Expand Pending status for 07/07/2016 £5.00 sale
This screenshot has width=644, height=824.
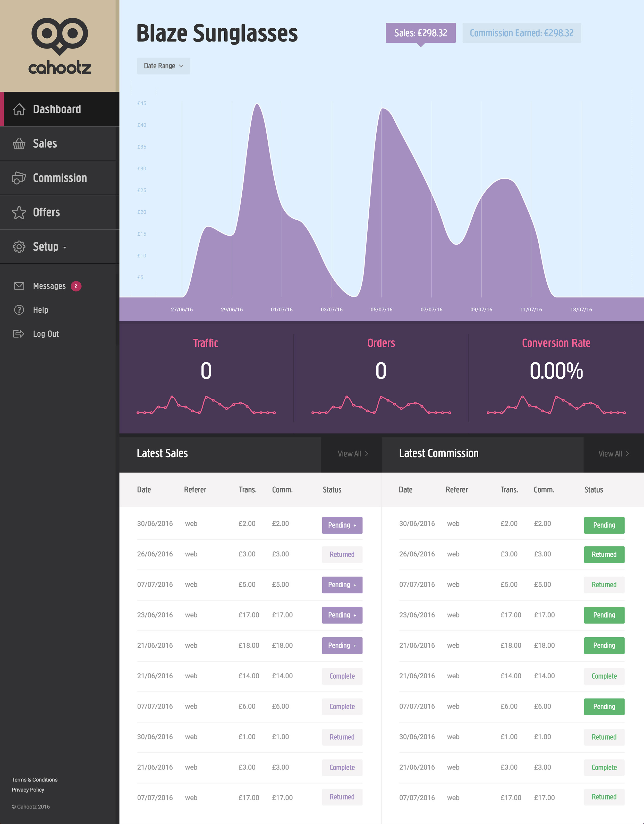coord(342,585)
